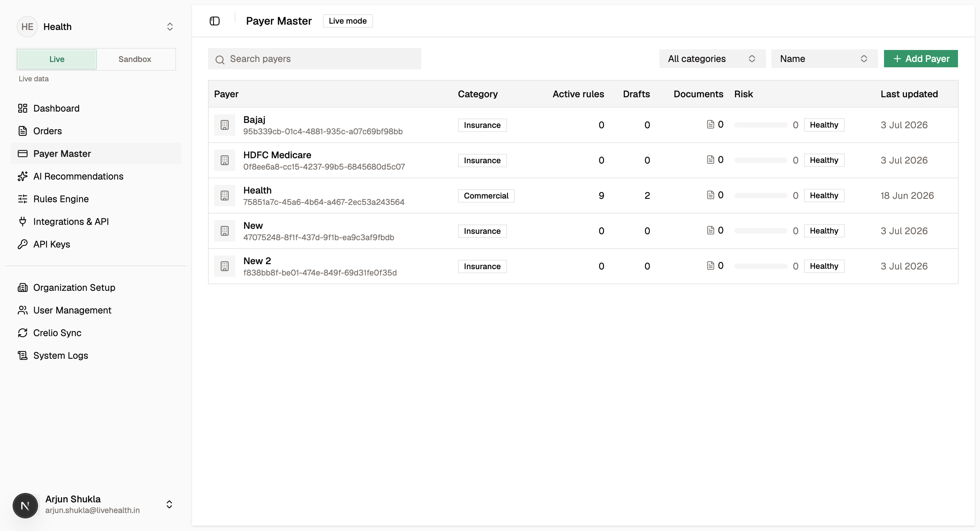This screenshot has width=980, height=531.
Task: Click the Live data label
Action: pyautogui.click(x=33, y=79)
